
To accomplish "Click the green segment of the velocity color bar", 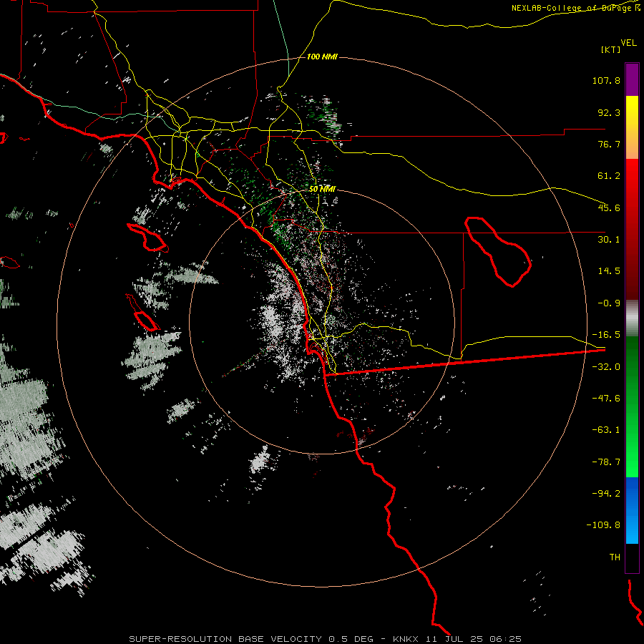I will point(632,406).
